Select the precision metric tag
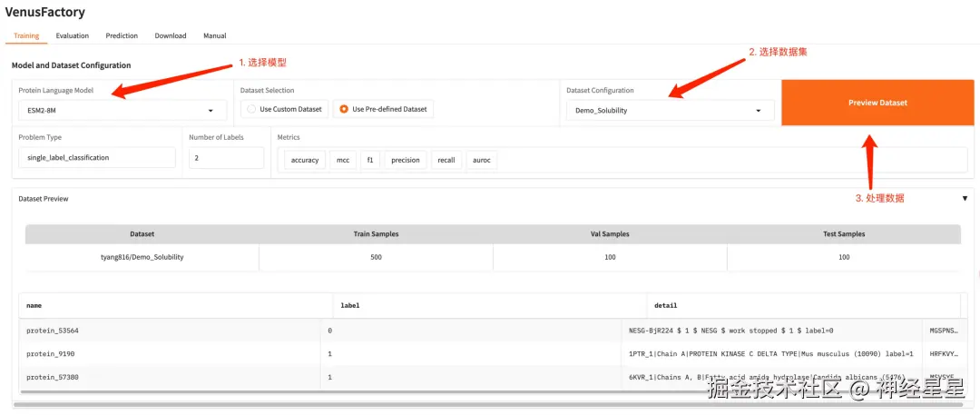This screenshot has height=415, width=980. [406, 160]
